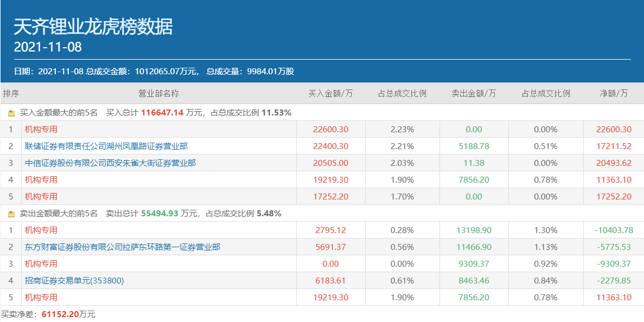
Task: Click the 买卖净差 value 61152.20
Action: pos(60,314)
